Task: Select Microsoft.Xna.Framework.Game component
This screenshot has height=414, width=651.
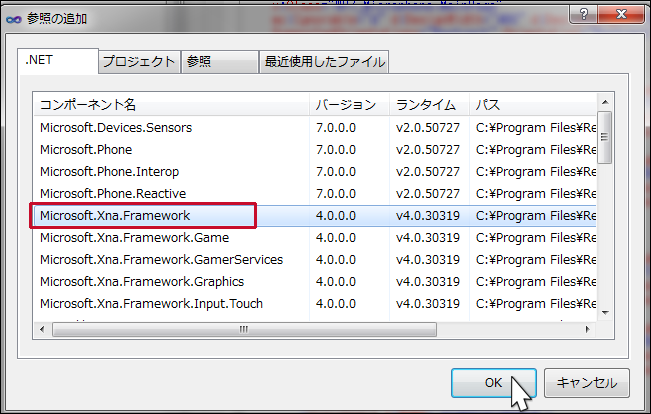Action: coord(135,238)
